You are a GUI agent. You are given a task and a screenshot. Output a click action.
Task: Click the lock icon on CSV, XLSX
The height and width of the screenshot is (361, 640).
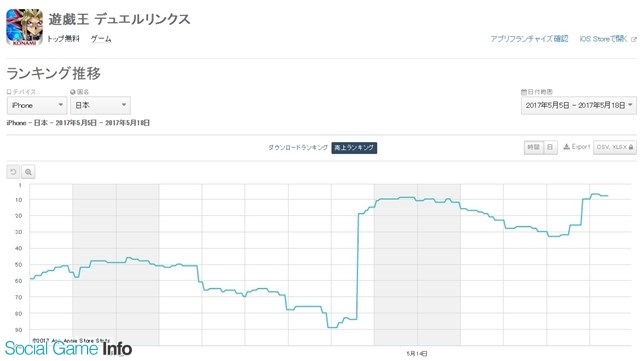point(631,147)
